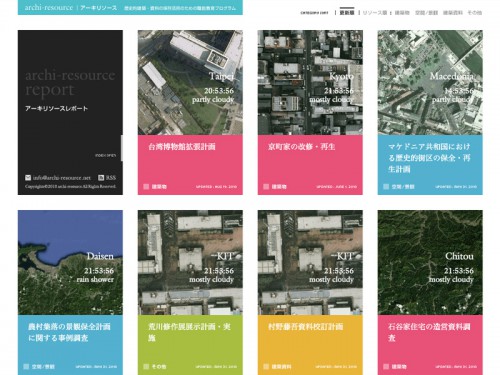The image size is (500, 375).
Task: Open the 台湾博物館拡張計画 article title
Action: pyautogui.click(x=182, y=147)
